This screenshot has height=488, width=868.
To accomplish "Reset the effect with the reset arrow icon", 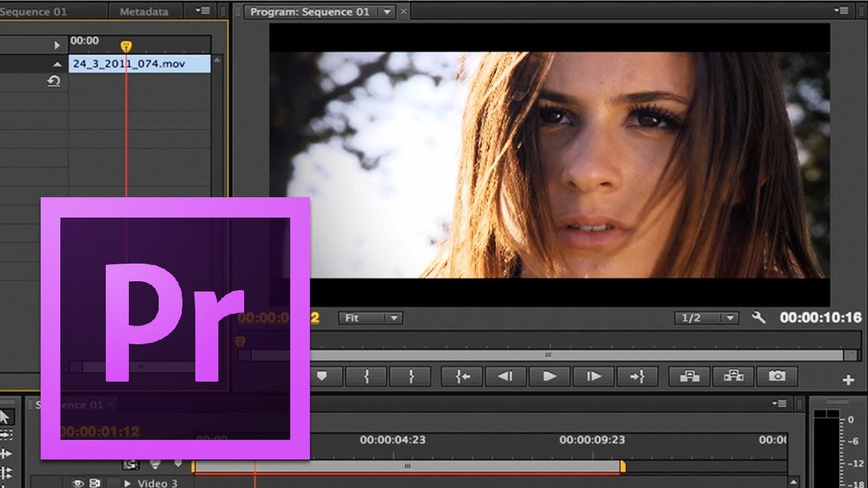I will (x=54, y=81).
